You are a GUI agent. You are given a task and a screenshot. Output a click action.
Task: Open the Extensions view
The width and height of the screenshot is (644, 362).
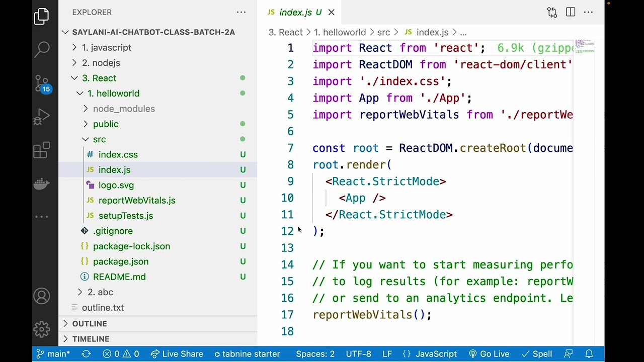[x=42, y=150]
